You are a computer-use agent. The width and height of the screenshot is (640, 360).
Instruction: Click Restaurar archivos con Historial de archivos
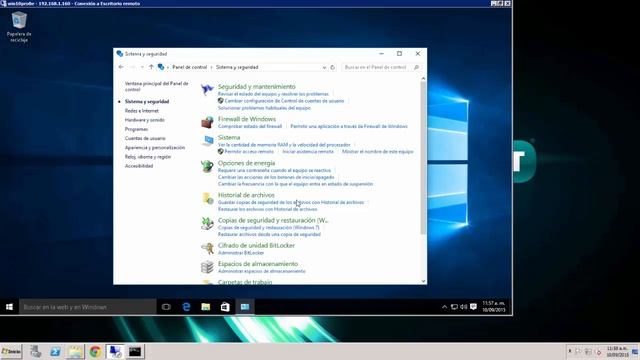(x=267, y=209)
